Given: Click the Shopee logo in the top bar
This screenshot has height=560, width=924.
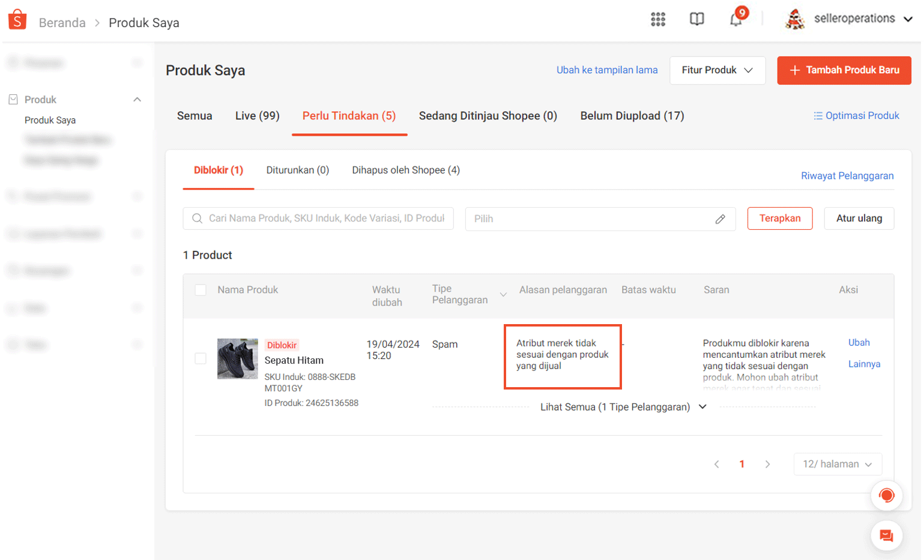Looking at the screenshot, I should coord(17,19).
